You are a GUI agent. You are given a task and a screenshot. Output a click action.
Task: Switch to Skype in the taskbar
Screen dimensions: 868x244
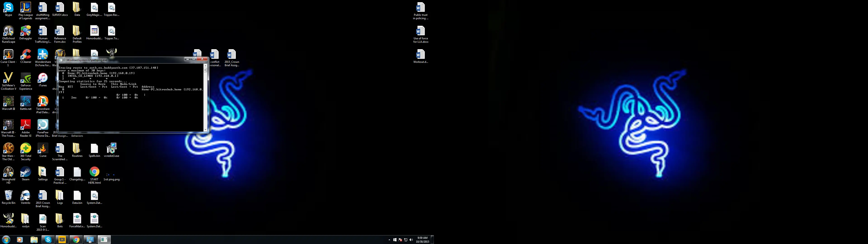tap(48, 240)
